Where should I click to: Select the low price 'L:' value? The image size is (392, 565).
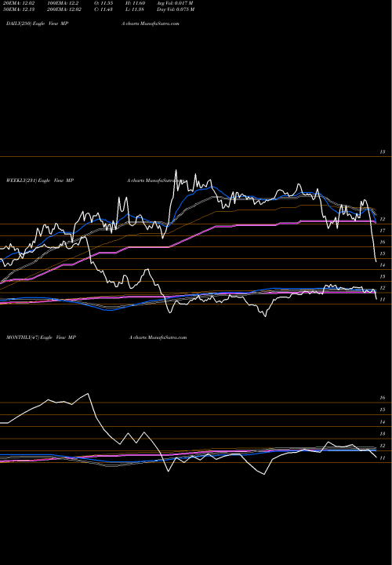click(x=136, y=9)
